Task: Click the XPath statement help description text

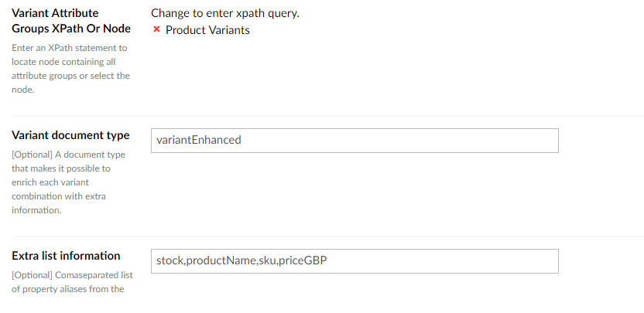Action: [x=70, y=69]
